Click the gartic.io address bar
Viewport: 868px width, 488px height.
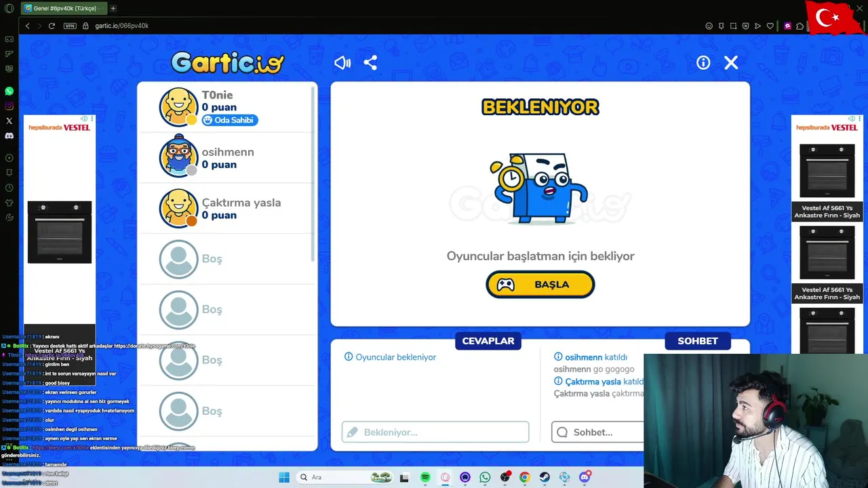point(122,26)
